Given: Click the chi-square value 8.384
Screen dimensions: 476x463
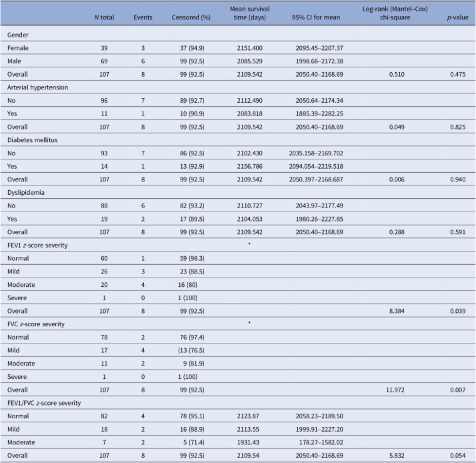Looking at the screenshot, I should click(397, 311).
